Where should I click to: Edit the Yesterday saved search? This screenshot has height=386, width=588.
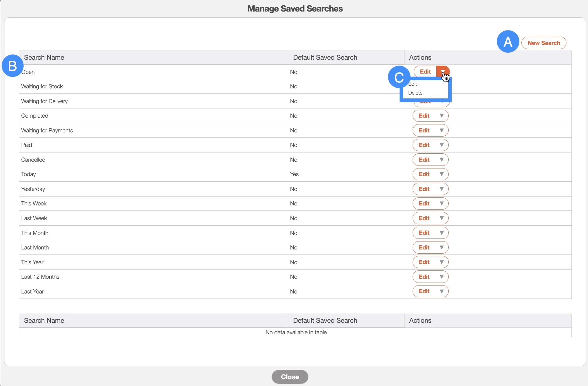[x=424, y=189]
